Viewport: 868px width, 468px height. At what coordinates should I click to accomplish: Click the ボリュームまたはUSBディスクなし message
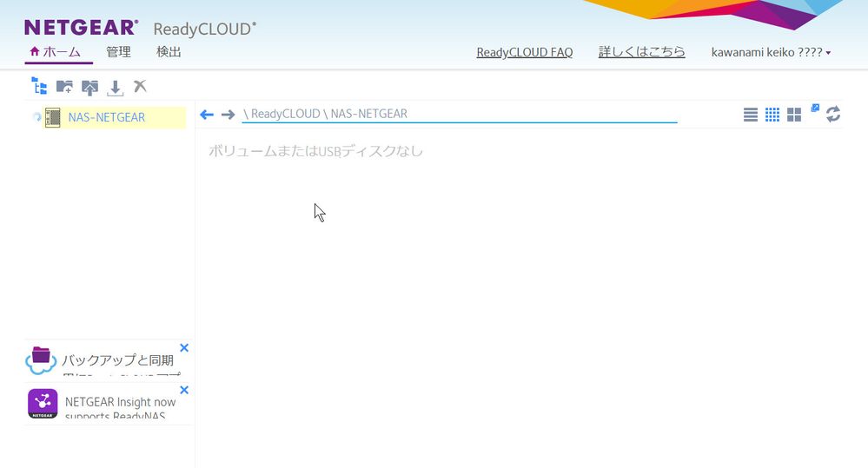tap(315, 151)
